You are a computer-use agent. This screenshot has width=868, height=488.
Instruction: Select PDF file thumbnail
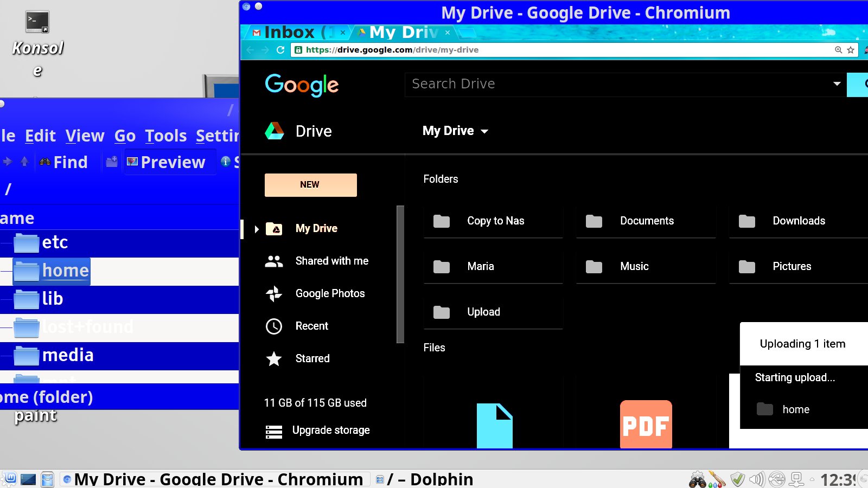pos(646,424)
